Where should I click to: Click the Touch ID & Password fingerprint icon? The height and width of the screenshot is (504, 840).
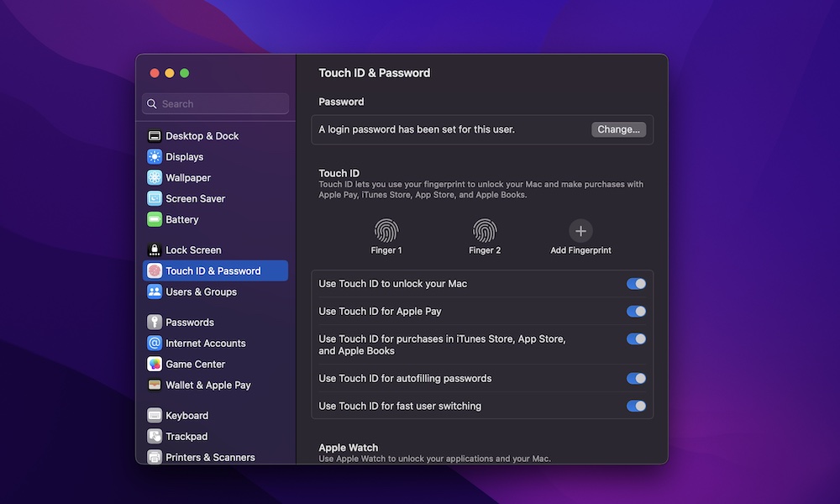(x=155, y=271)
